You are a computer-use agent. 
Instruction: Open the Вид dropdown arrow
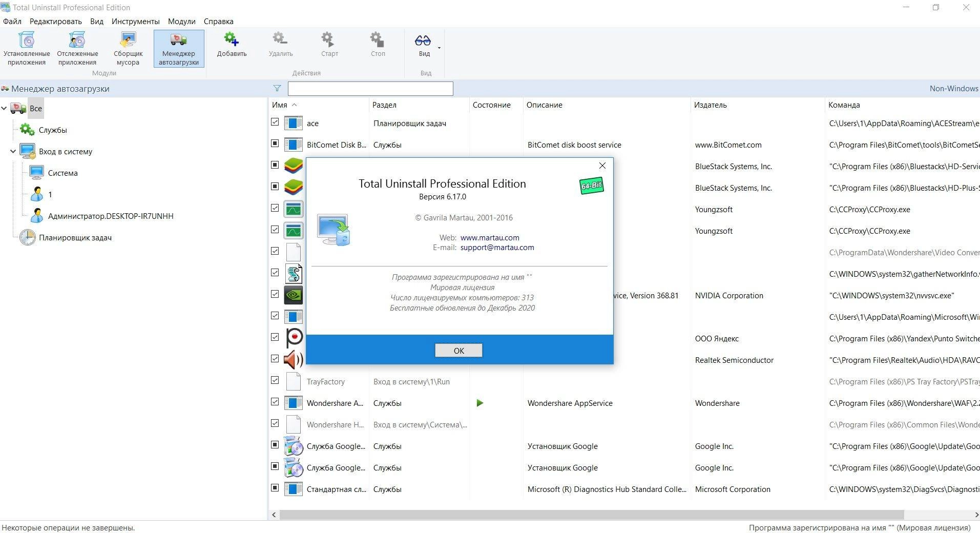pyautogui.click(x=439, y=48)
